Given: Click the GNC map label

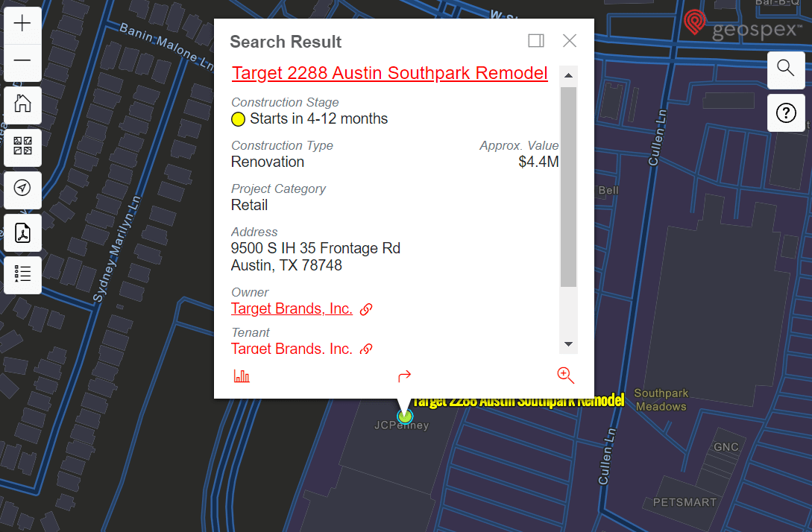Looking at the screenshot, I should (x=726, y=447).
